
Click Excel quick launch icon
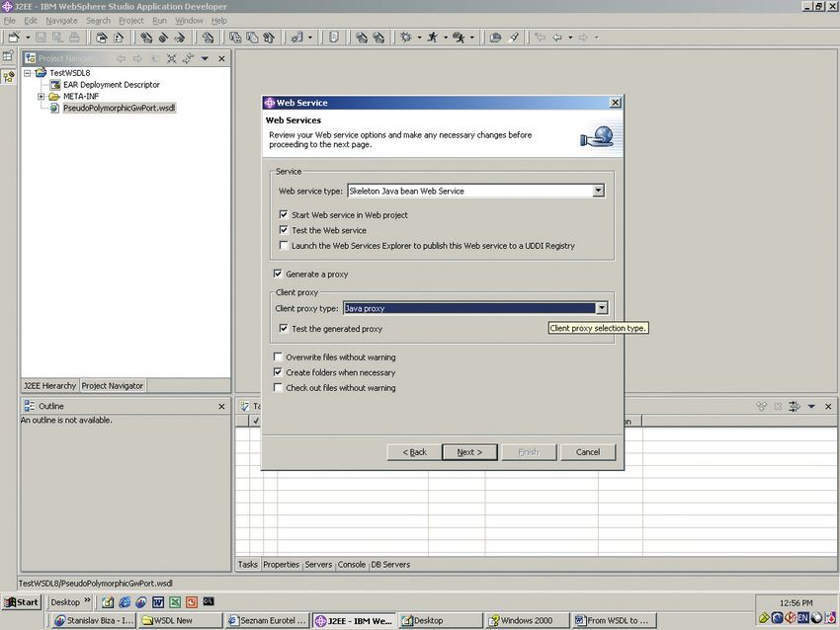tap(175, 602)
